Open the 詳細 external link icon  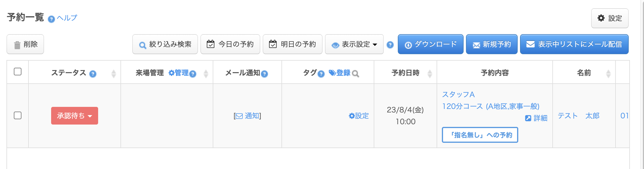point(528,118)
